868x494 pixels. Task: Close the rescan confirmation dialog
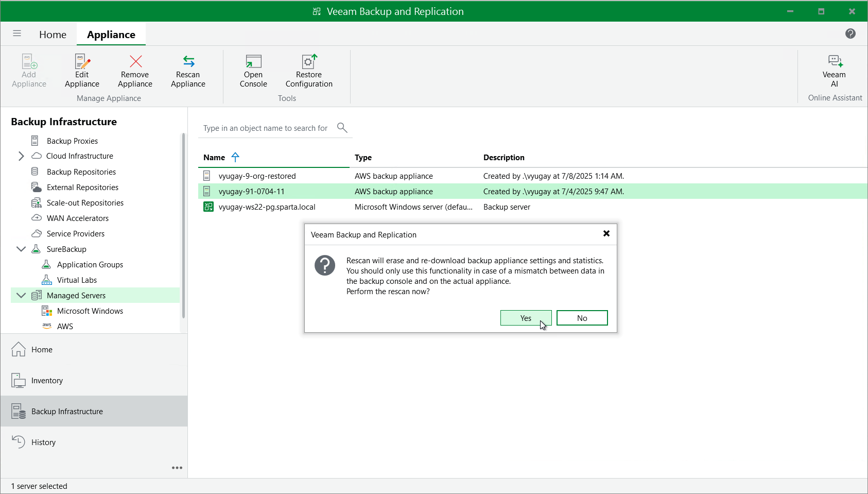point(606,234)
